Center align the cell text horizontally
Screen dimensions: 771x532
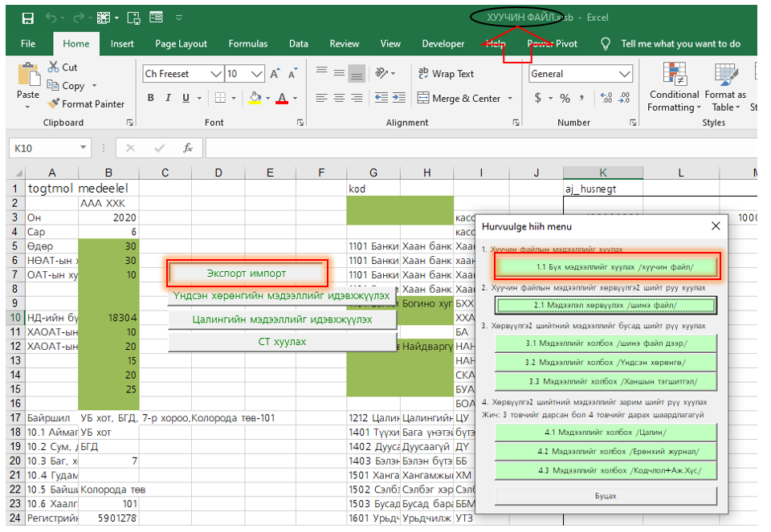(339, 99)
